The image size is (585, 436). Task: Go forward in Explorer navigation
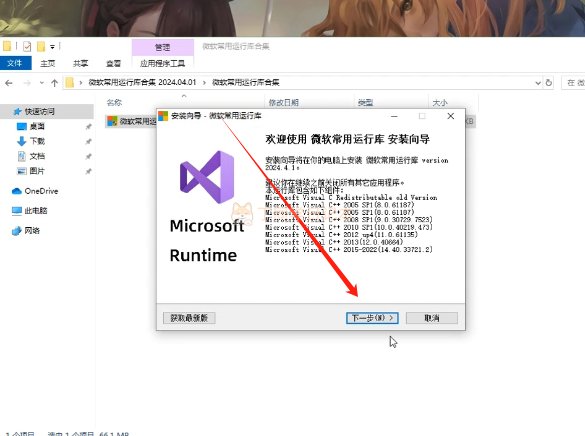tap(27, 83)
